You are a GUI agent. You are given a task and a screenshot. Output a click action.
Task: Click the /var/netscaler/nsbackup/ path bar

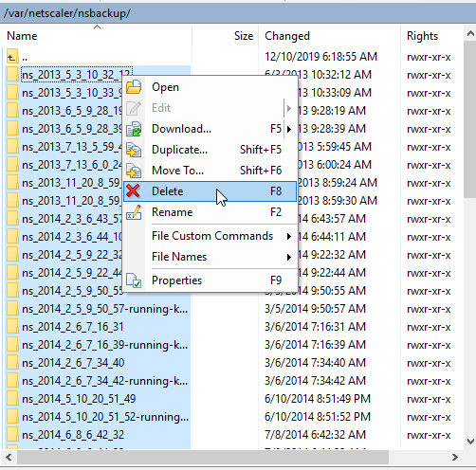238,13
